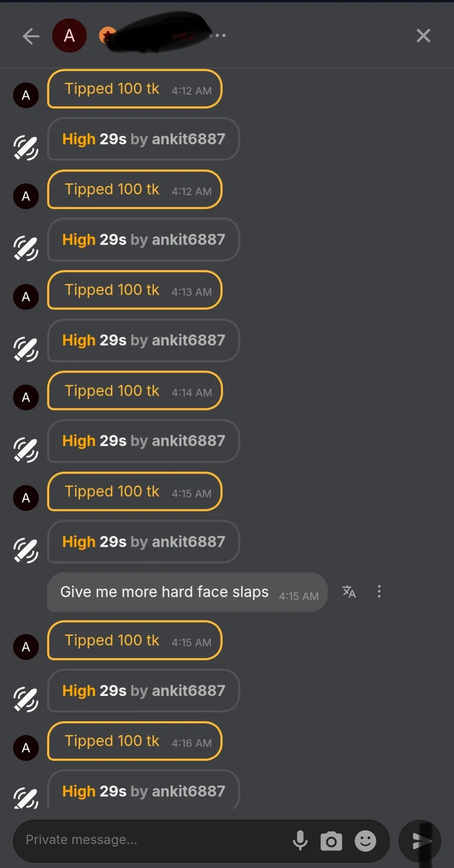Click the 4:12 AM topmost 'Tipped 100 tk' bubble
The height and width of the screenshot is (868, 454).
coord(135,89)
